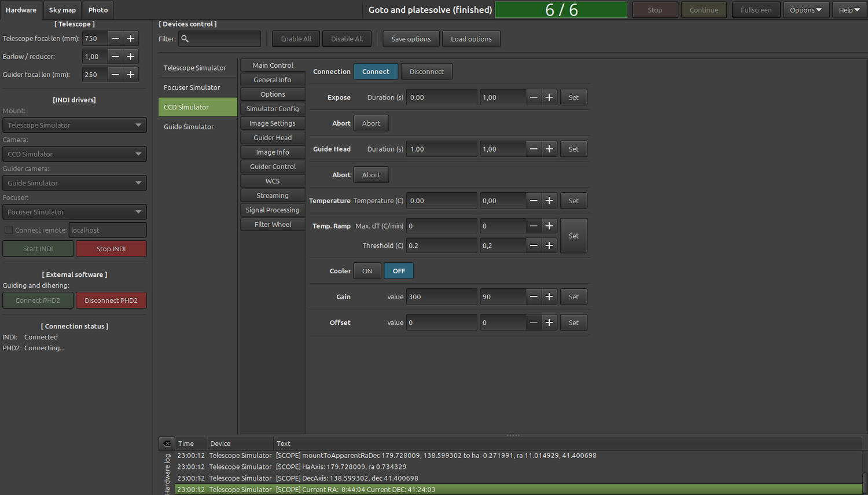The image size is (868, 495).
Task: Increase Guide Head duration
Action: click(x=549, y=149)
